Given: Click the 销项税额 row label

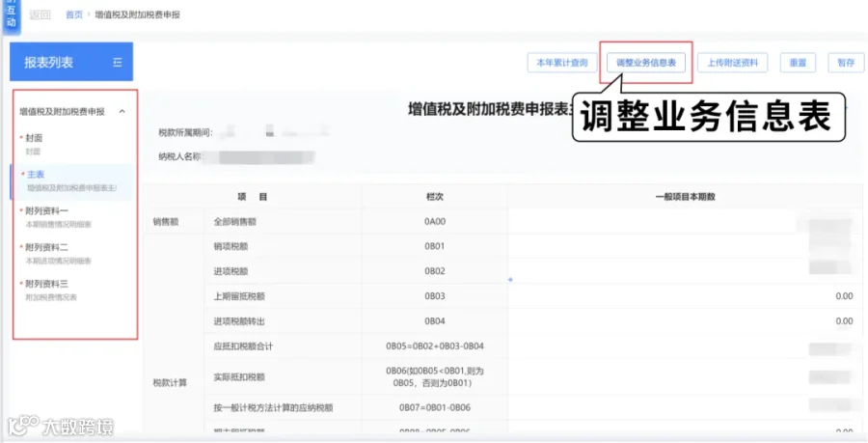Looking at the screenshot, I should 231,246.
